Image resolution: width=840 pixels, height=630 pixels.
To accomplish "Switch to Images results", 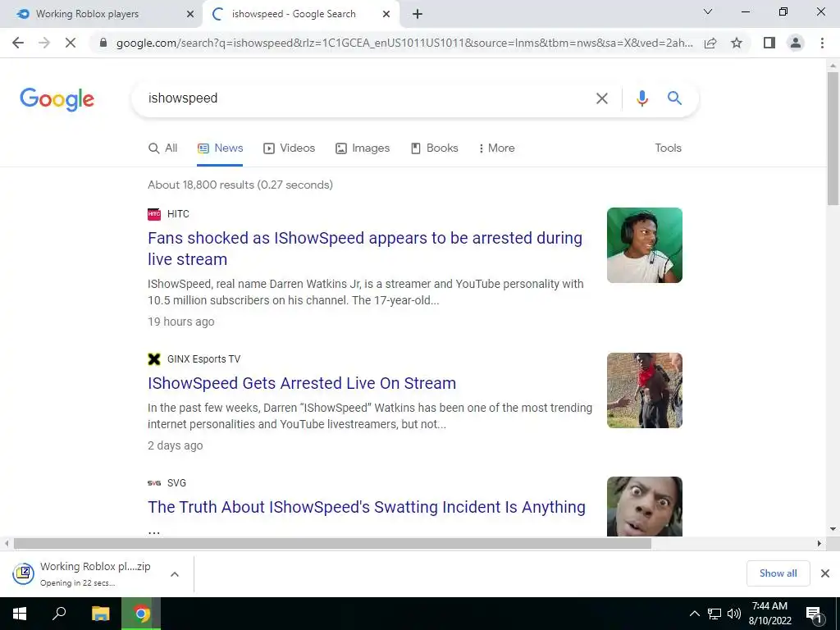I will (363, 148).
